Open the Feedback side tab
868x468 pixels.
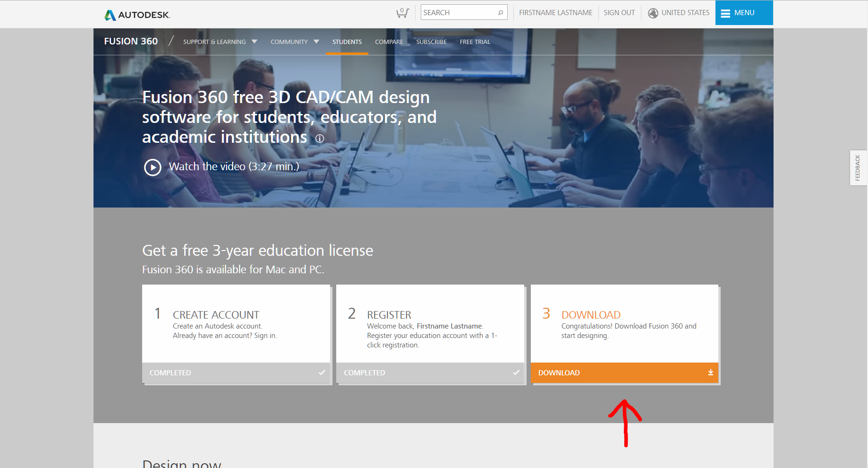[x=858, y=168]
